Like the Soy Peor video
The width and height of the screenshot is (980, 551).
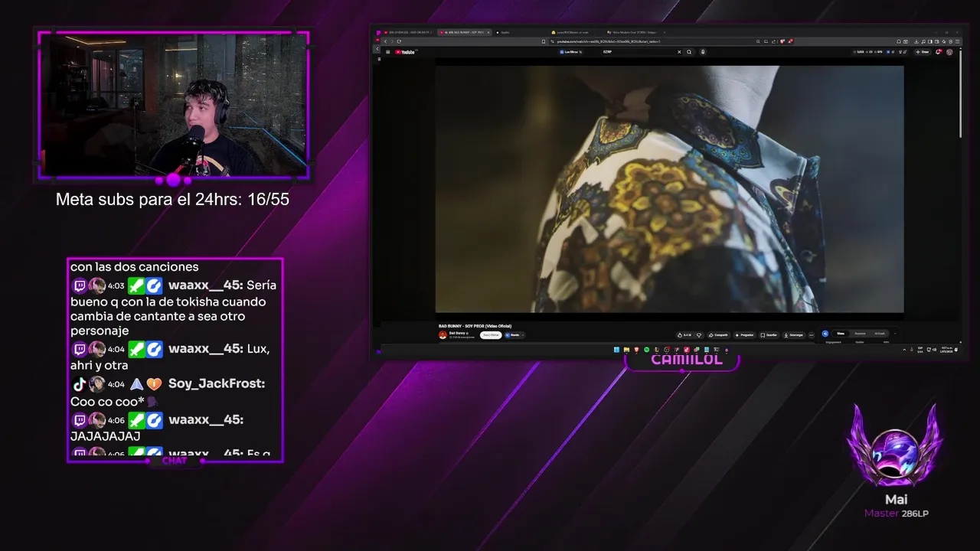684,335
